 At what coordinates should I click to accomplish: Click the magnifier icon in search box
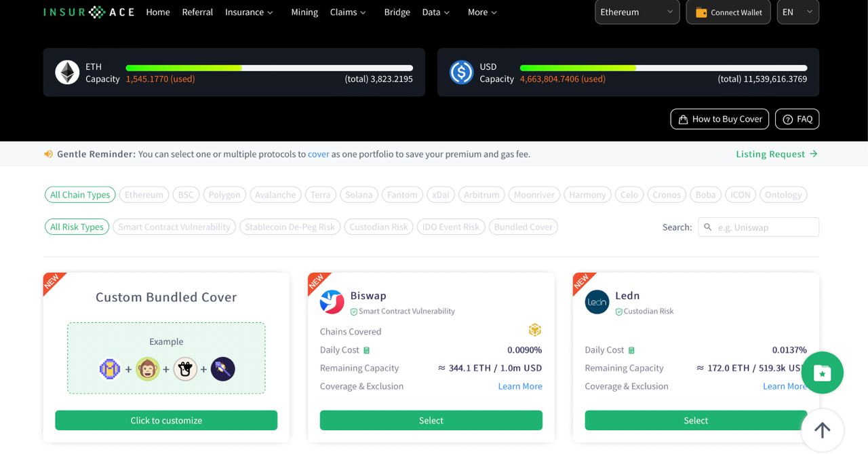click(x=708, y=227)
